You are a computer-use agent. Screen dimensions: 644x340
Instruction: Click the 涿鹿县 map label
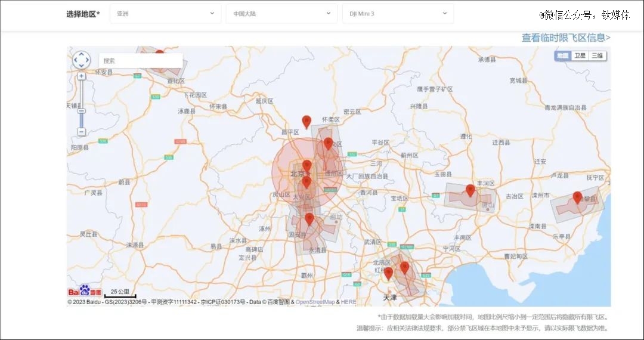click(x=187, y=111)
